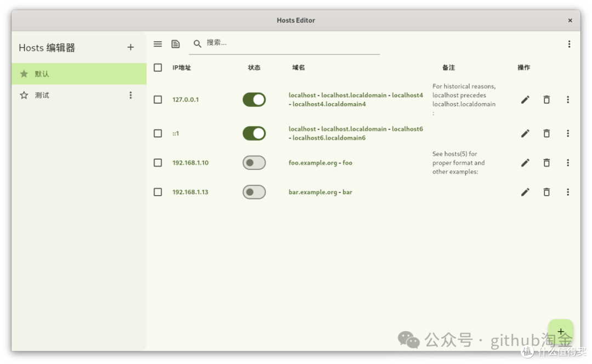
Task: Click the foo.example.org - foo domain text
Action: tap(320, 163)
